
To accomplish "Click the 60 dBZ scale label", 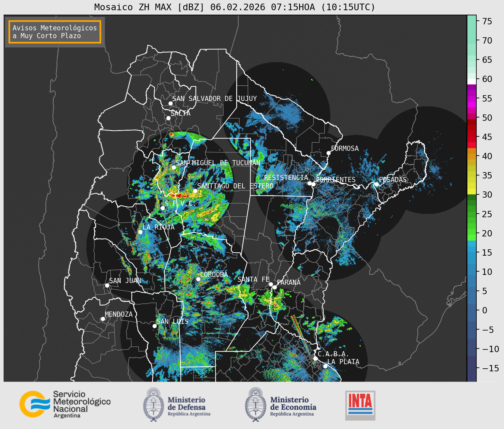I will pyautogui.click(x=487, y=79).
